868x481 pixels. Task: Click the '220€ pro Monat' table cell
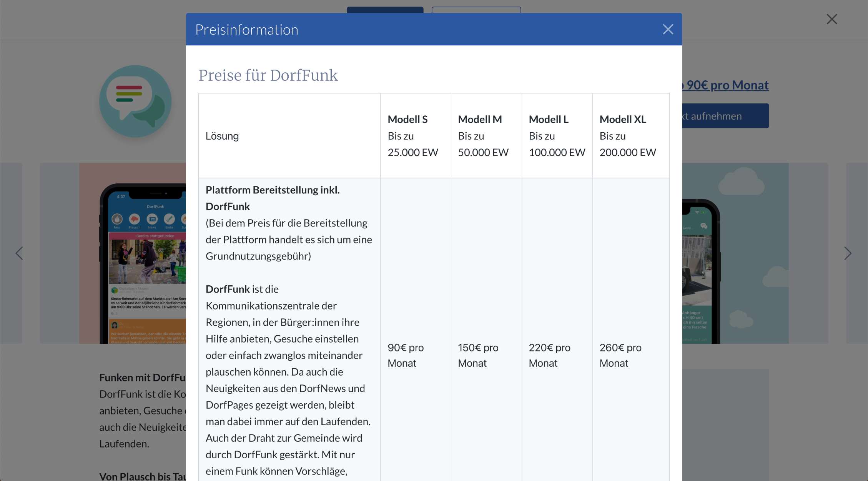pos(557,355)
